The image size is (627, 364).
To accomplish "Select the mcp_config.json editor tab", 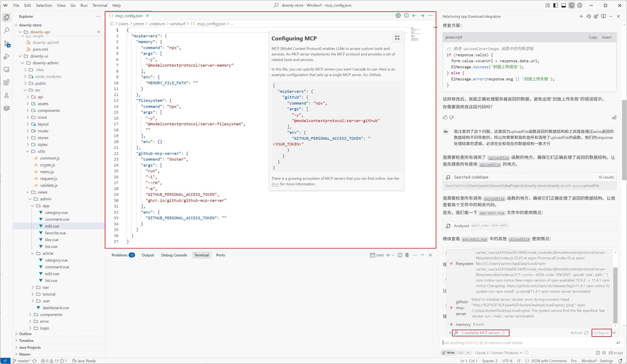I will click(129, 15).
